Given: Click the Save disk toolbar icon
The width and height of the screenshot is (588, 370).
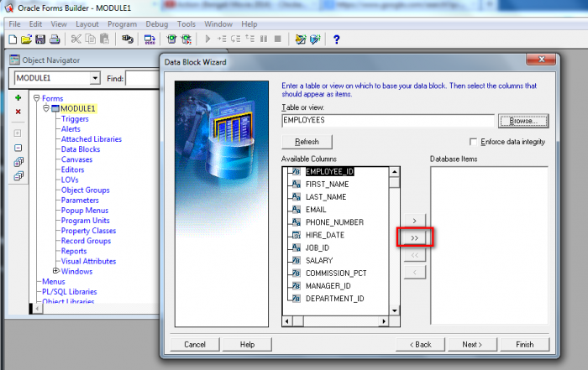Looking at the screenshot, I should (40, 39).
